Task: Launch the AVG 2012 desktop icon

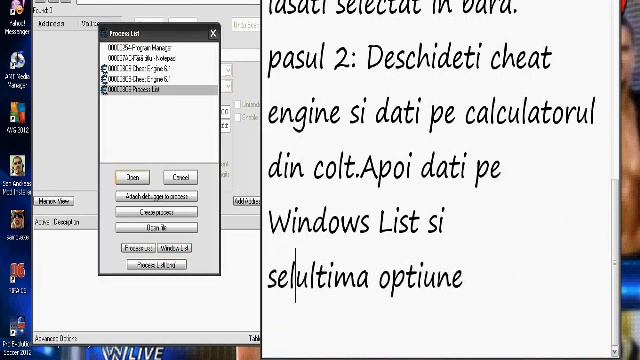Action: (17, 118)
